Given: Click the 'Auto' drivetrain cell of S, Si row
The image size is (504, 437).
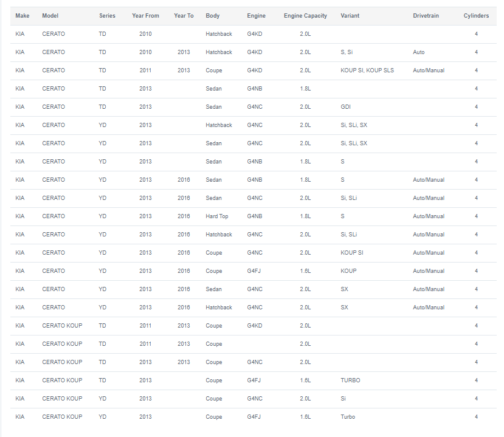Looking at the screenshot, I should (418, 52).
